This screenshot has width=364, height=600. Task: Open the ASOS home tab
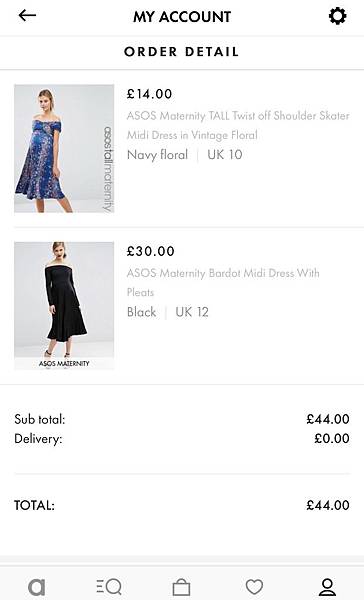pos(37,587)
